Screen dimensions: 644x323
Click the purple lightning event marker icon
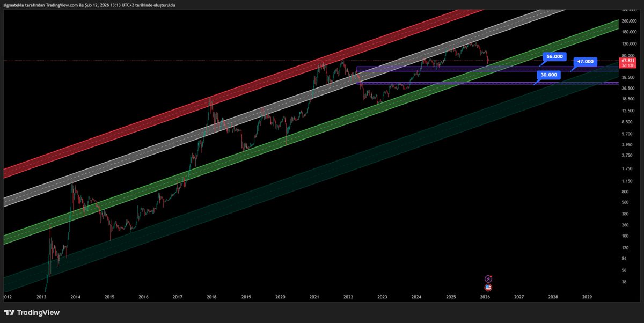point(487,278)
